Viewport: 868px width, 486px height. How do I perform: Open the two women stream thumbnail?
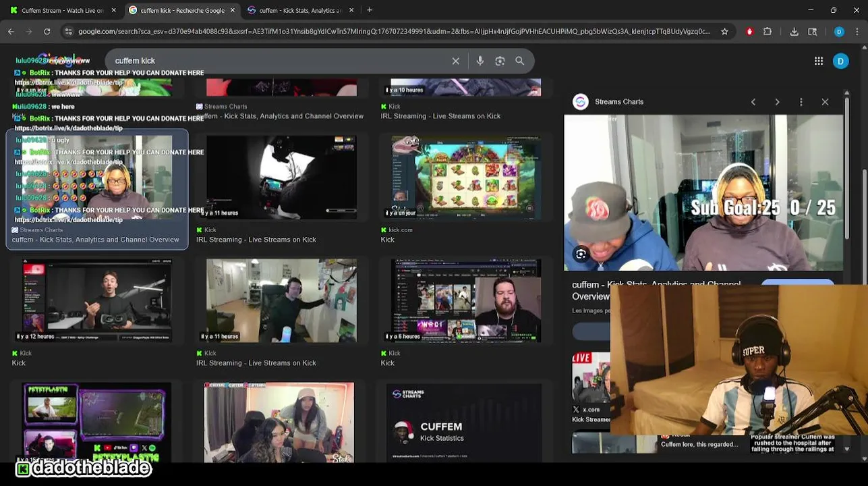click(x=279, y=423)
